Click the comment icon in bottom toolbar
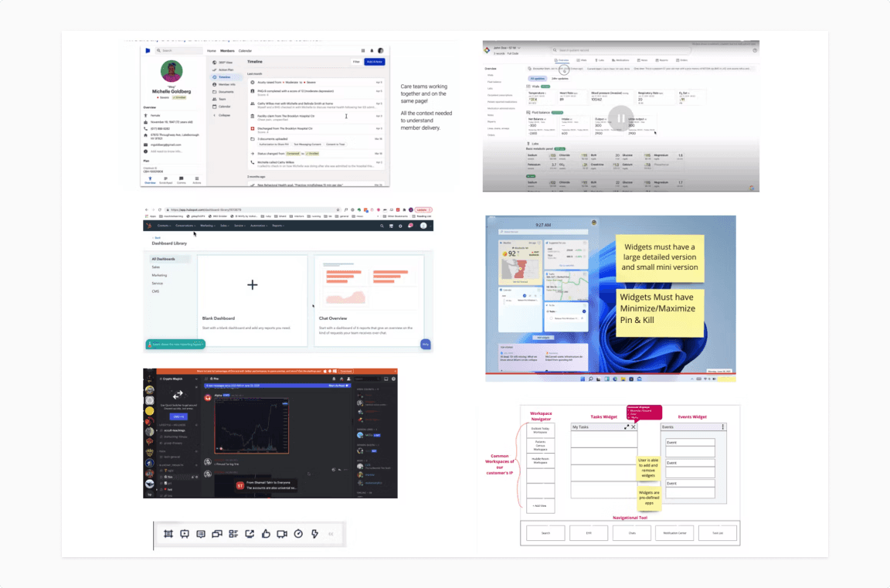 [x=200, y=534]
